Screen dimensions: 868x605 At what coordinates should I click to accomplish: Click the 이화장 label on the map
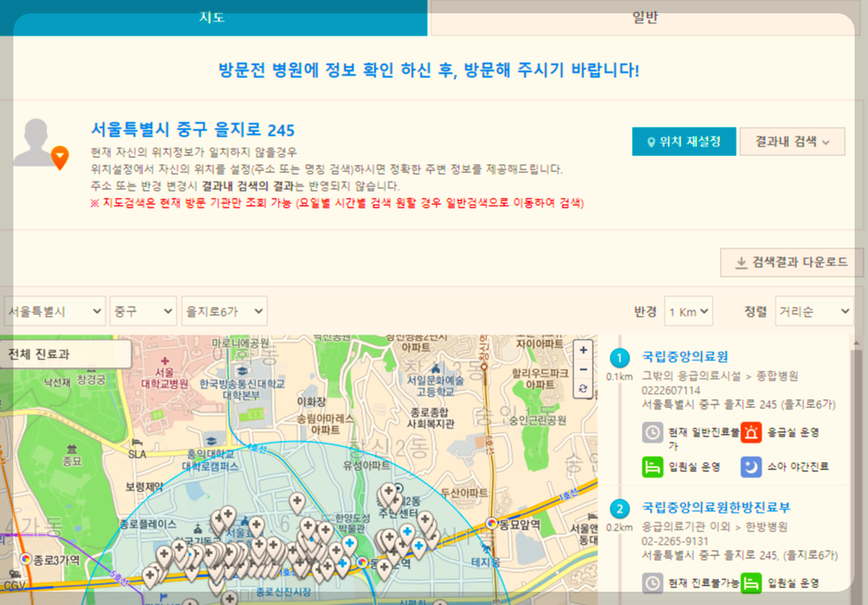312,402
